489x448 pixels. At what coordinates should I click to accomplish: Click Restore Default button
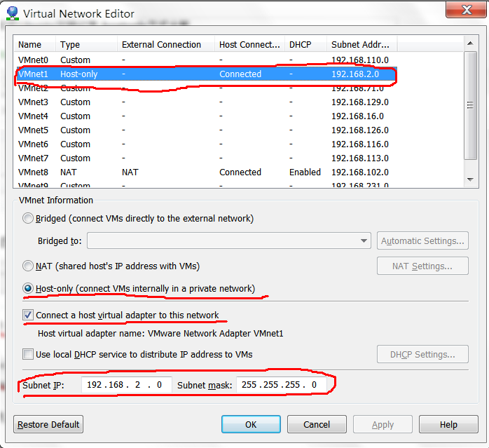48,425
